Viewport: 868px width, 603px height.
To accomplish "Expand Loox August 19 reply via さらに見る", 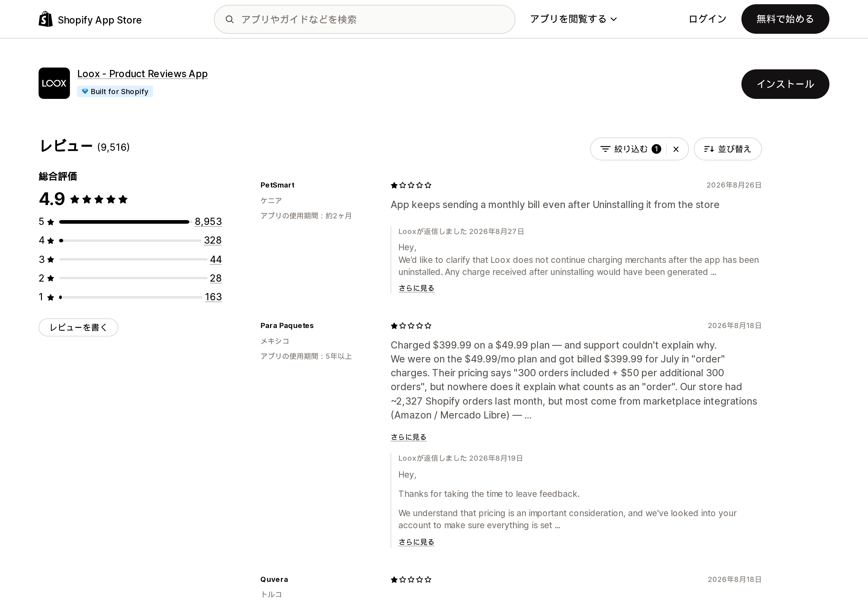I will (416, 542).
